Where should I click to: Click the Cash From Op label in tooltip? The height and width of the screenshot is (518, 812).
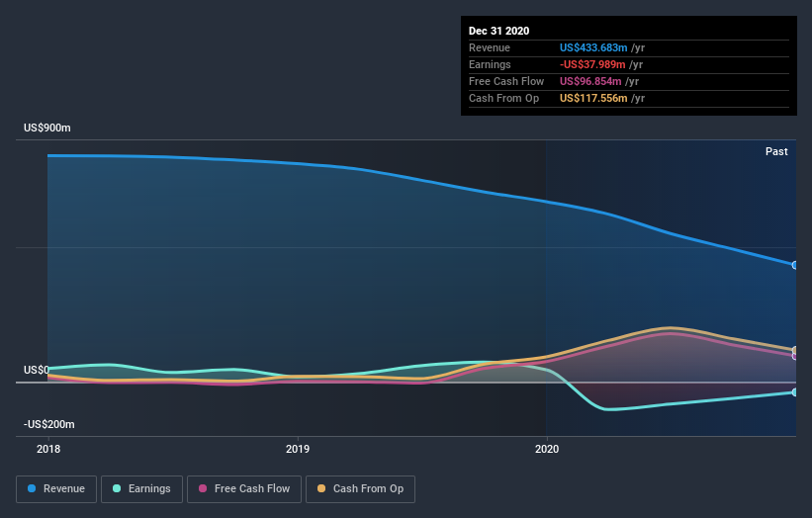503,98
